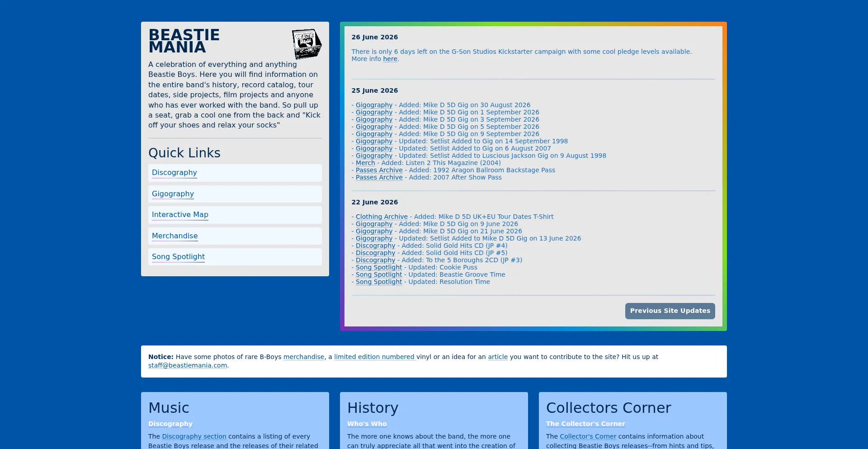Open Gigography link for 21 June 2026 gig

point(374,232)
